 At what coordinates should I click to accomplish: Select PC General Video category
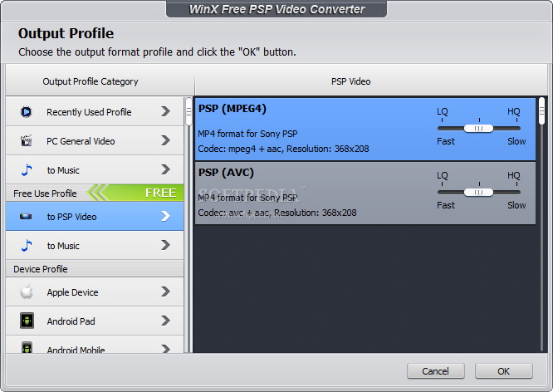click(95, 141)
